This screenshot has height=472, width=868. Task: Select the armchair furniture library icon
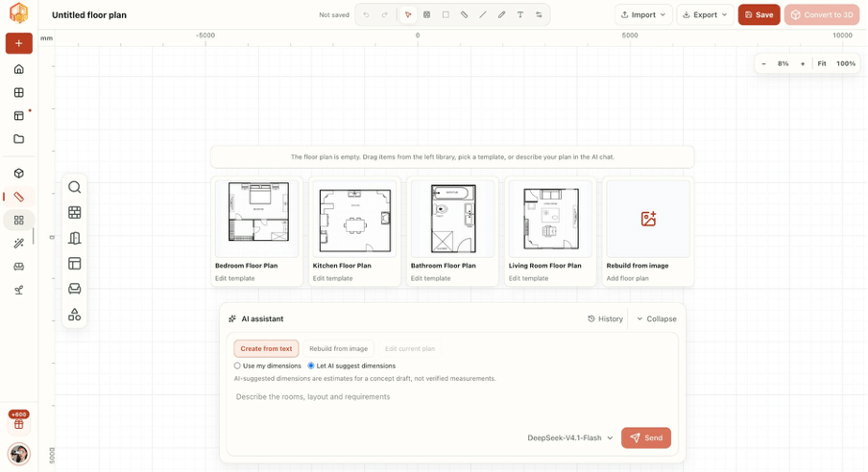[x=75, y=289]
